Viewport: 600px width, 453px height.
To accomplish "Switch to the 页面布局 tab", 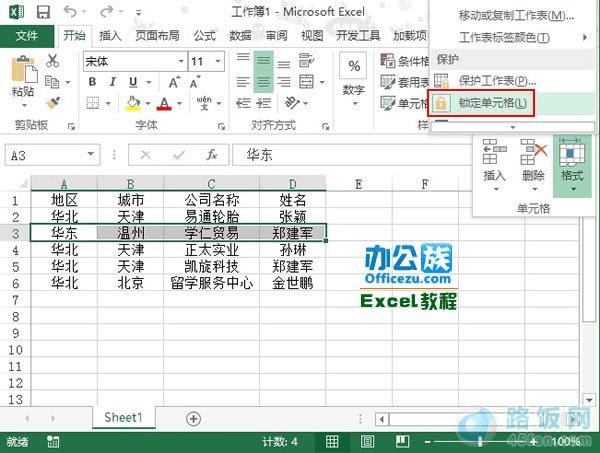I will click(x=157, y=36).
